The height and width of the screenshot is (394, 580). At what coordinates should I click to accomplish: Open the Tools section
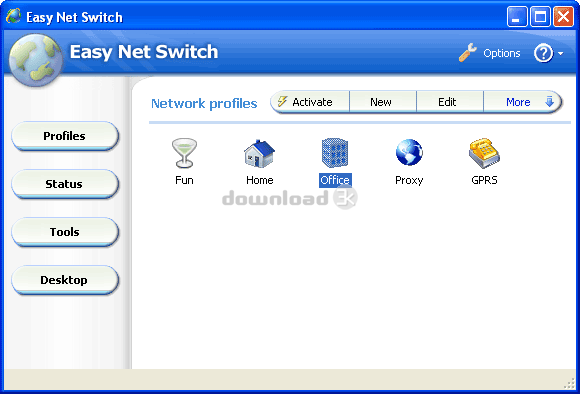point(65,232)
